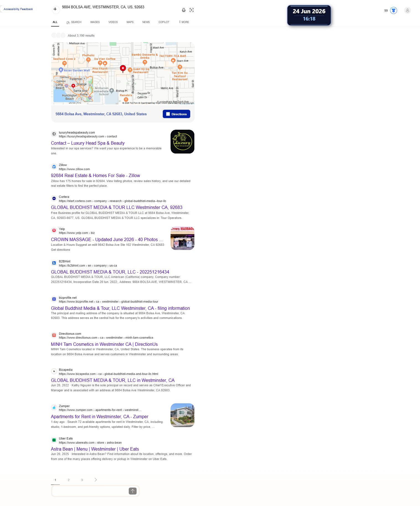Click the Factory Tea Bar map marker
420x506 pixels.
[x=173, y=60]
